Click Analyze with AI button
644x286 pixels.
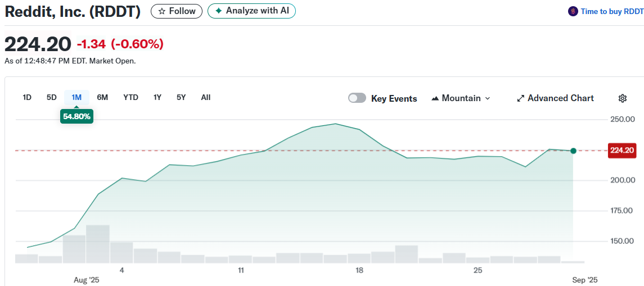(251, 11)
